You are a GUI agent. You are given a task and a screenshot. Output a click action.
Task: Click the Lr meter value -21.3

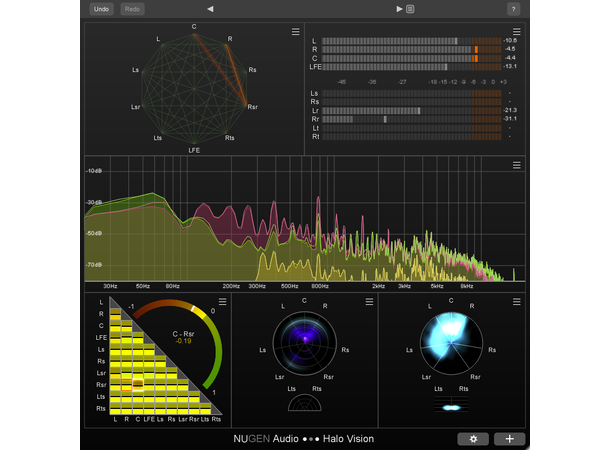[510, 110]
